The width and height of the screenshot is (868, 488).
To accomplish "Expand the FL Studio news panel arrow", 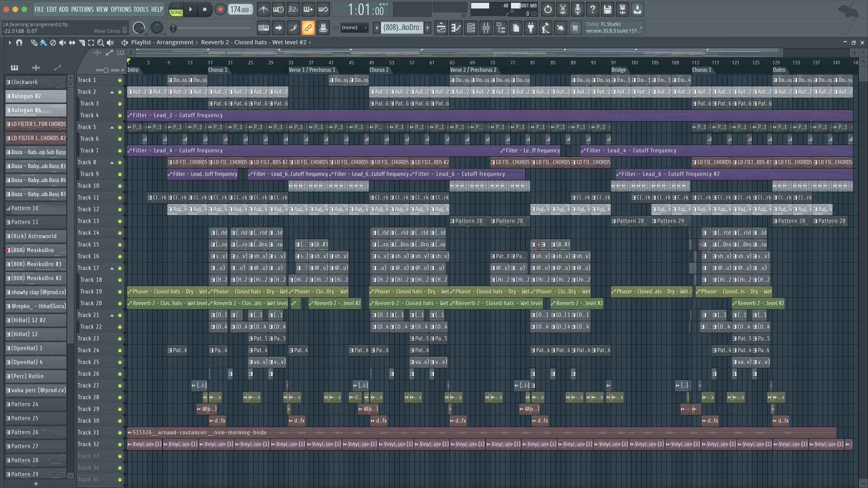I will 641,28.
